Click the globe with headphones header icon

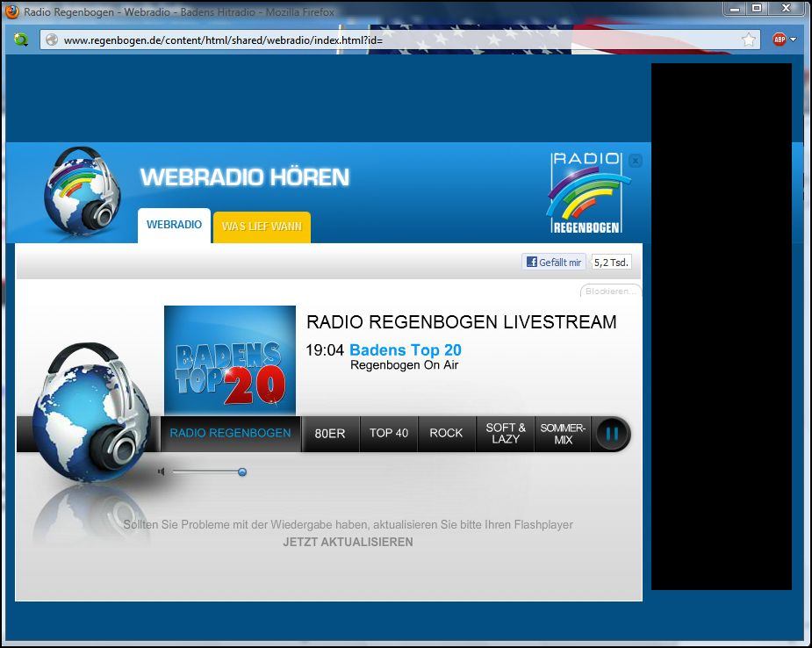83,191
